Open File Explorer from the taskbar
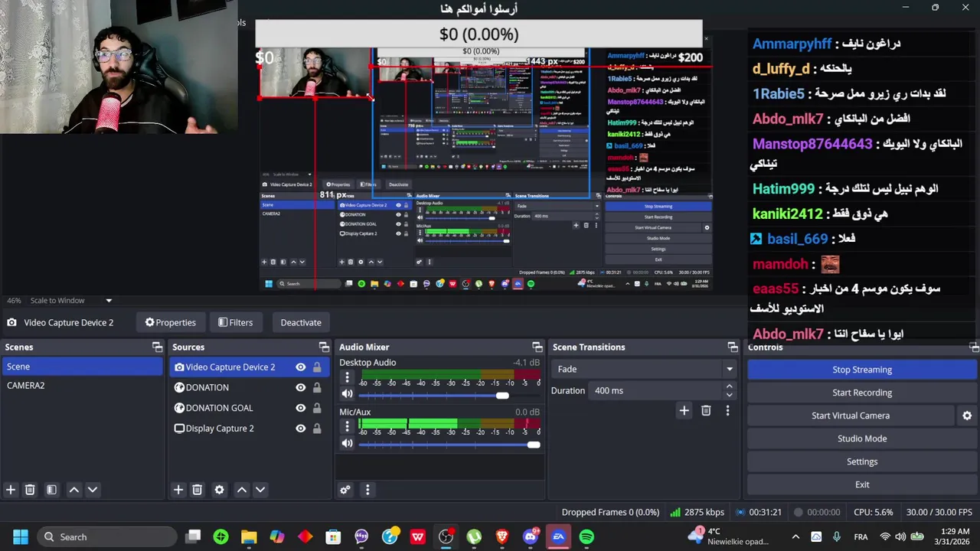The width and height of the screenshot is (980, 551). click(x=249, y=537)
